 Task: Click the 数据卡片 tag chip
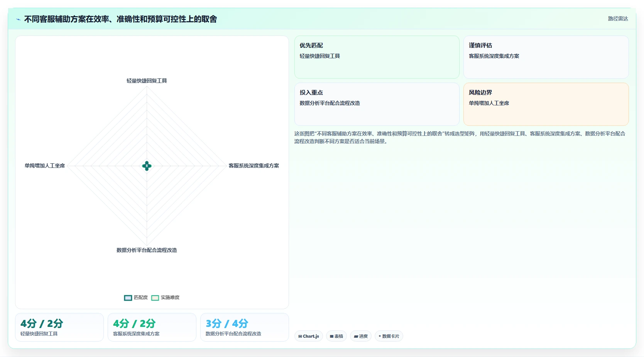[x=389, y=336]
